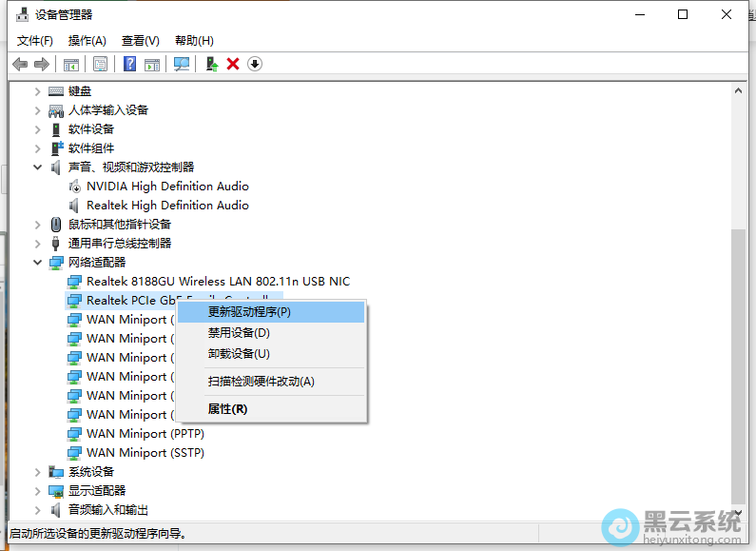Open the 查看(V) menu
The height and width of the screenshot is (551, 756).
(140, 41)
